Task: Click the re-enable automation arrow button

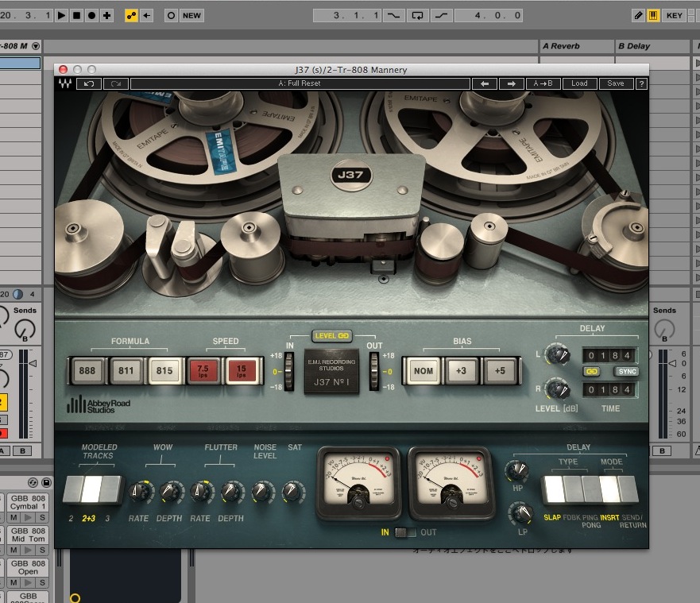Action: [146, 16]
